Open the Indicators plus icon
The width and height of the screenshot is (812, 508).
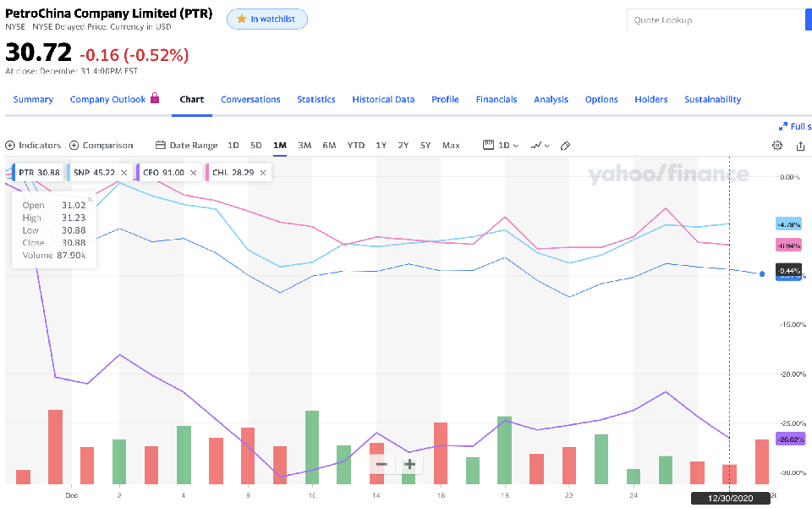[x=10, y=145]
